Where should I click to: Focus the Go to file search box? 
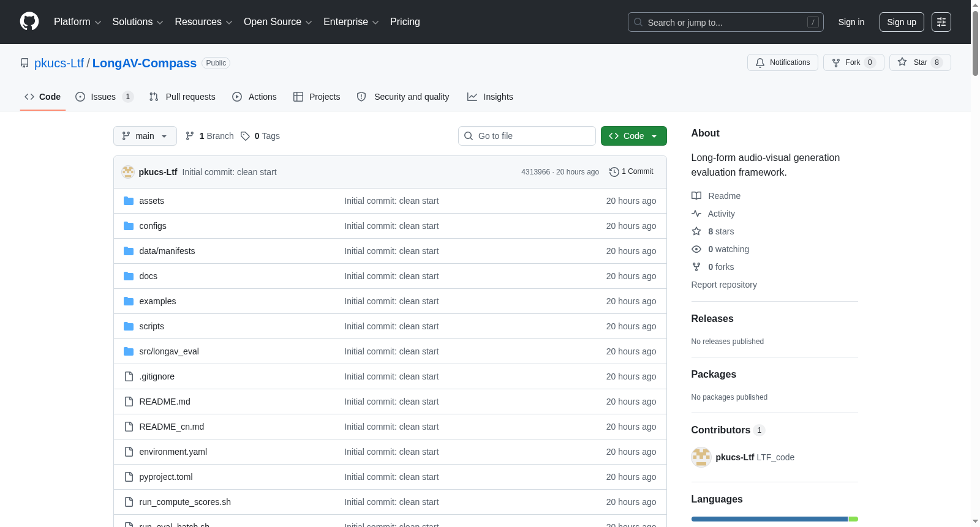pyautogui.click(x=527, y=136)
